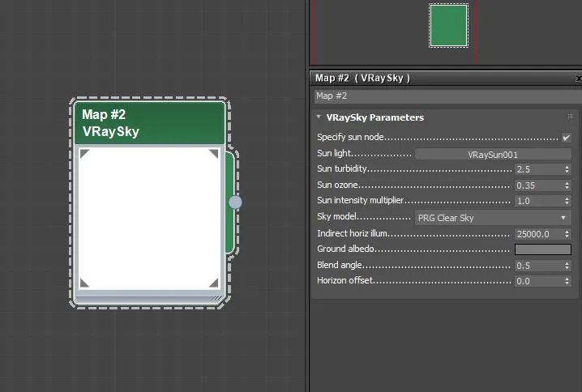The image size is (582, 392).
Task: Click the node preview top-left corner marker
Action: (84, 153)
